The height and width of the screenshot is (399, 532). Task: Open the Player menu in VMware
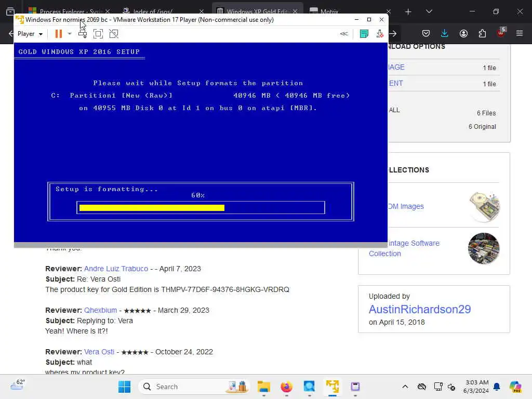(x=30, y=34)
